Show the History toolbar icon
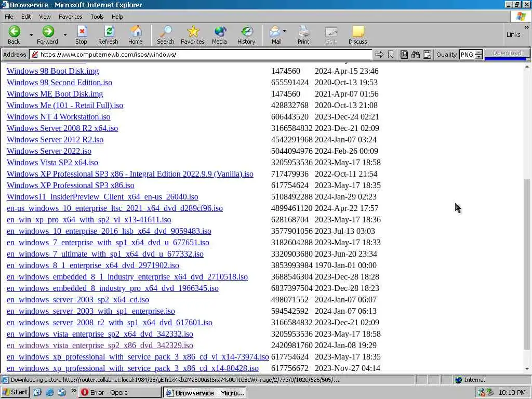532x399 pixels. pyautogui.click(x=247, y=32)
